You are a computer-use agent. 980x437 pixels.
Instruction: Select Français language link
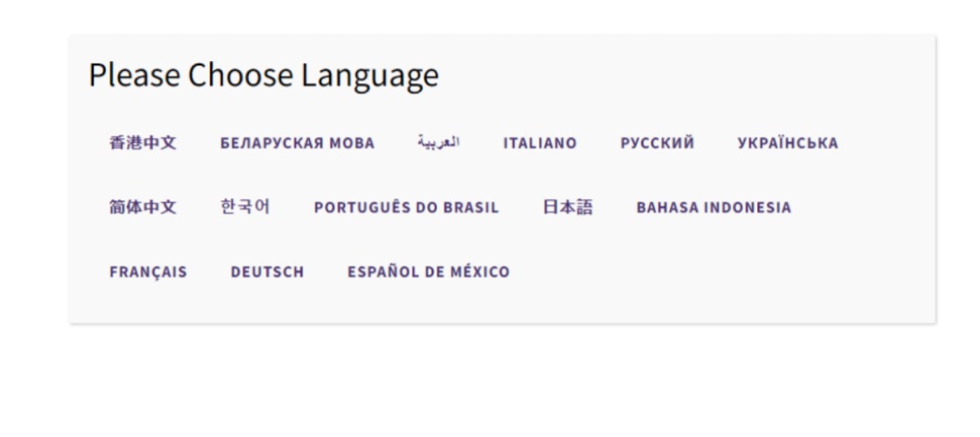coord(148,272)
